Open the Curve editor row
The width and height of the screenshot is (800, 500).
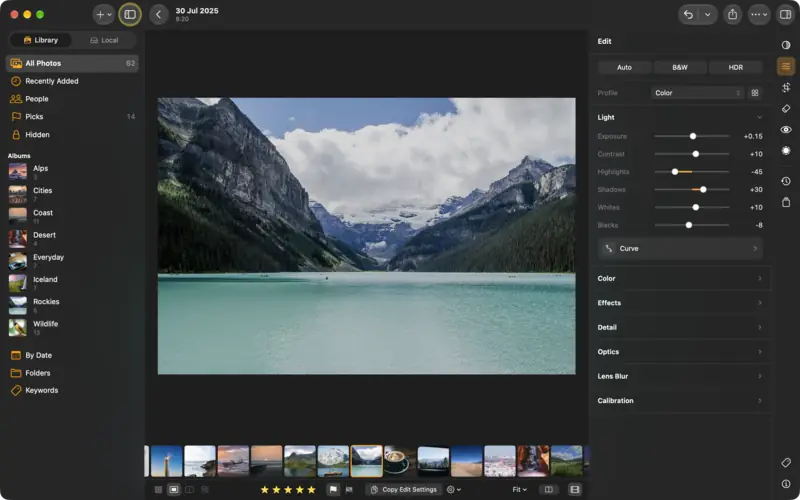(x=680, y=248)
